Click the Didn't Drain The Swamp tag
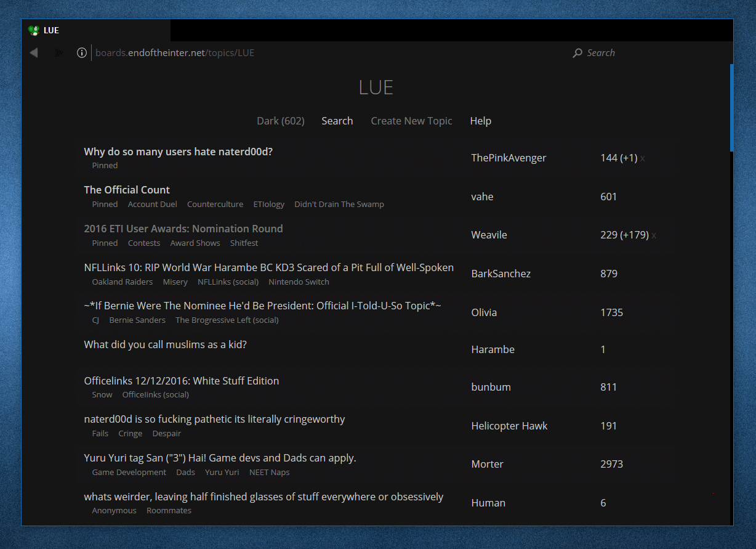 click(339, 205)
